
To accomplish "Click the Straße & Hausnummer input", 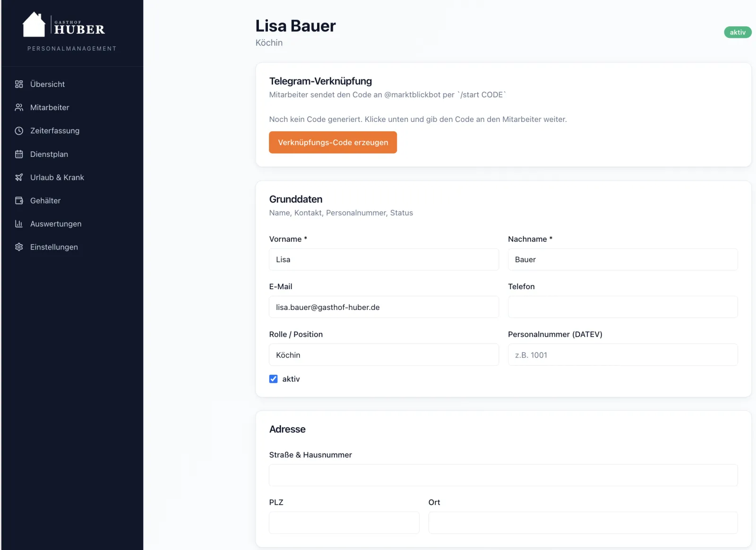I will (503, 475).
